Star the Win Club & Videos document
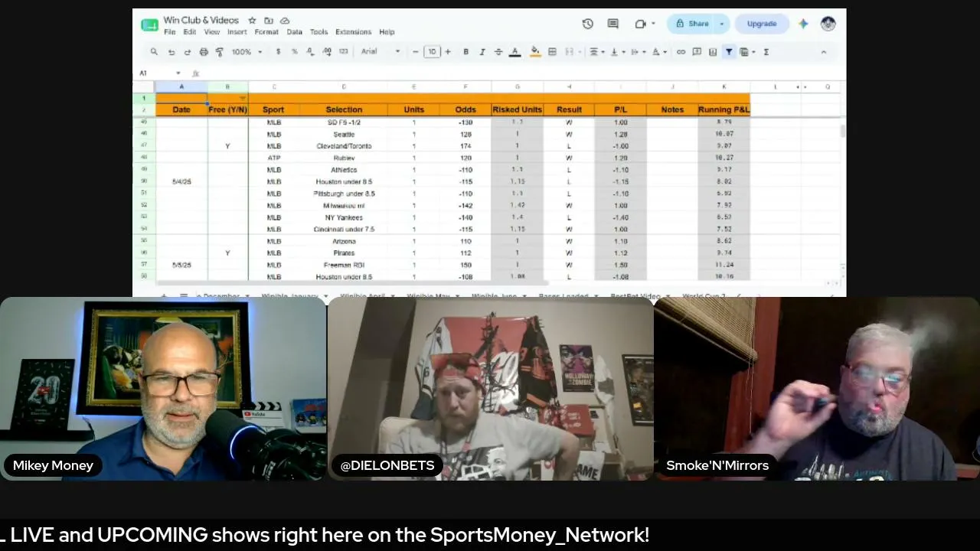Image resolution: width=980 pixels, height=551 pixels. [x=252, y=21]
